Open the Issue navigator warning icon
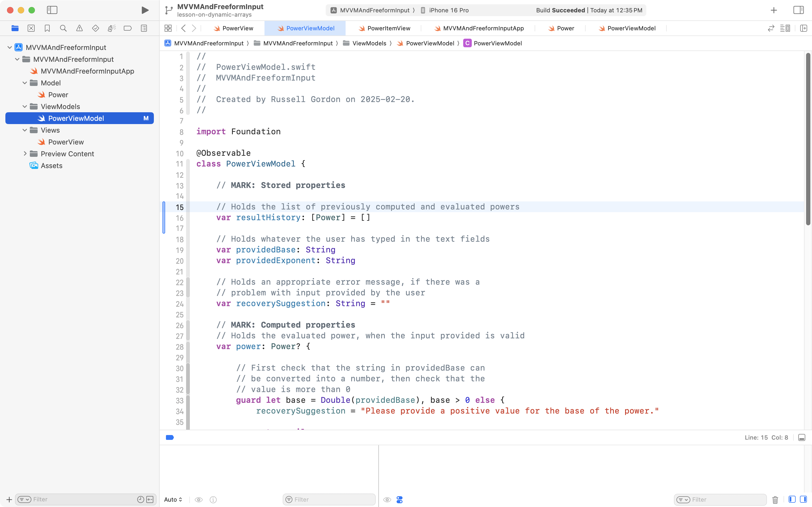The height and width of the screenshot is (507, 812). point(79,28)
